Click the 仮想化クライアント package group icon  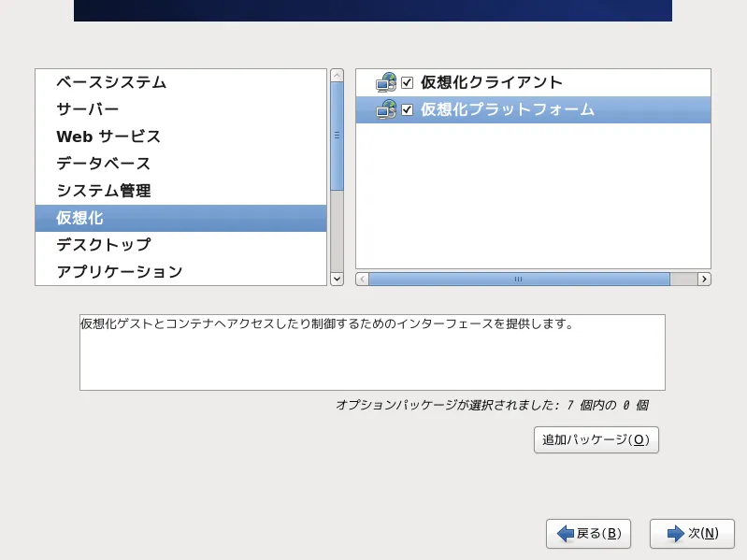click(386, 82)
